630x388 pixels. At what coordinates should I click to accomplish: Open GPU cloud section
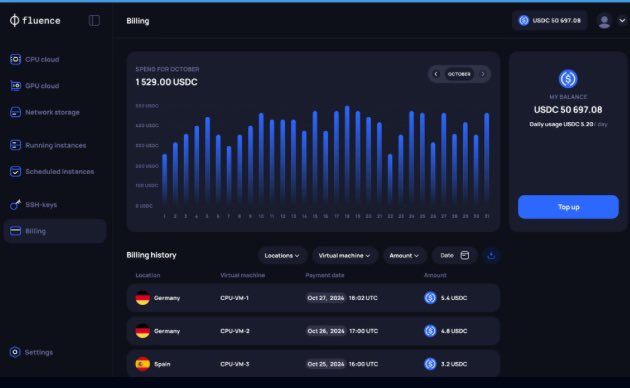coord(42,86)
